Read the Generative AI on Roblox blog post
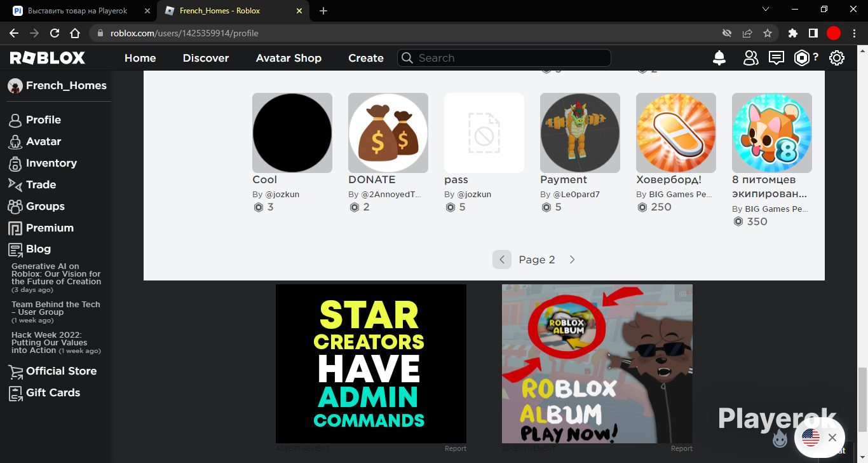Image resolution: width=868 pixels, height=463 pixels. pyautogui.click(x=56, y=274)
